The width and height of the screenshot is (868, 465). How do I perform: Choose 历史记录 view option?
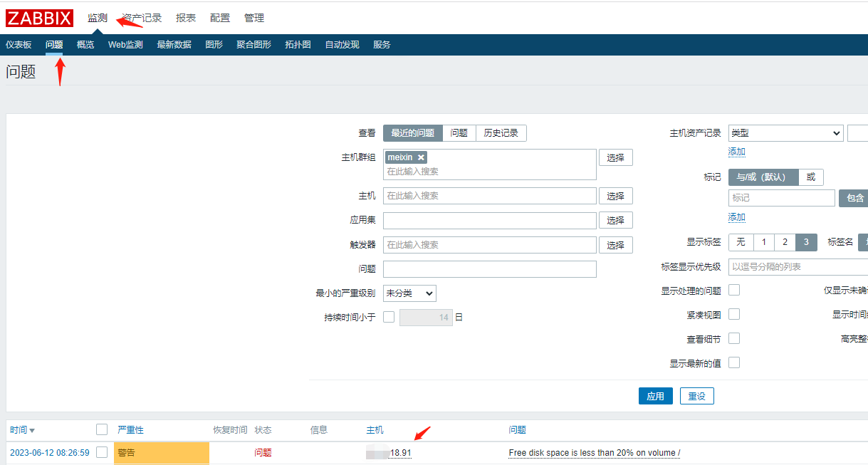coord(501,132)
